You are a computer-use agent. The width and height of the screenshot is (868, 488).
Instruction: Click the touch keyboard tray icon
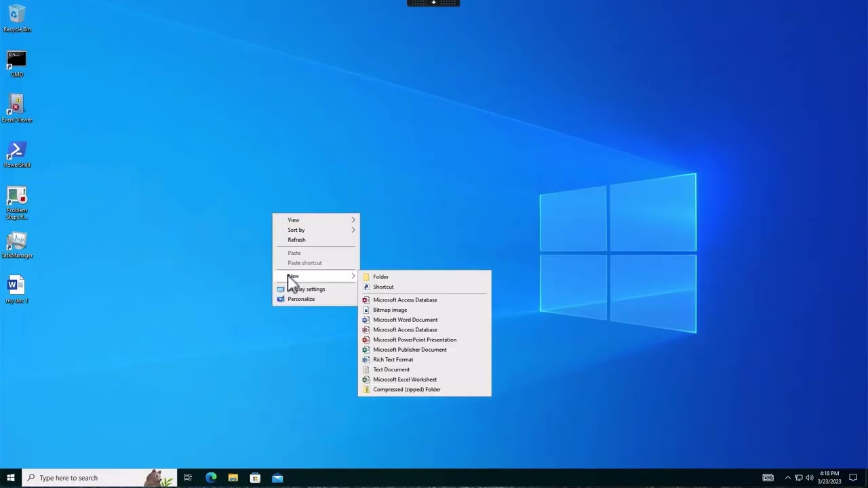coord(768,478)
